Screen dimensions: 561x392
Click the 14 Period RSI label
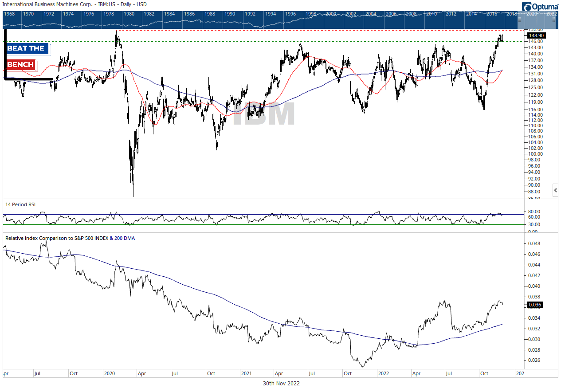[20, 204]
